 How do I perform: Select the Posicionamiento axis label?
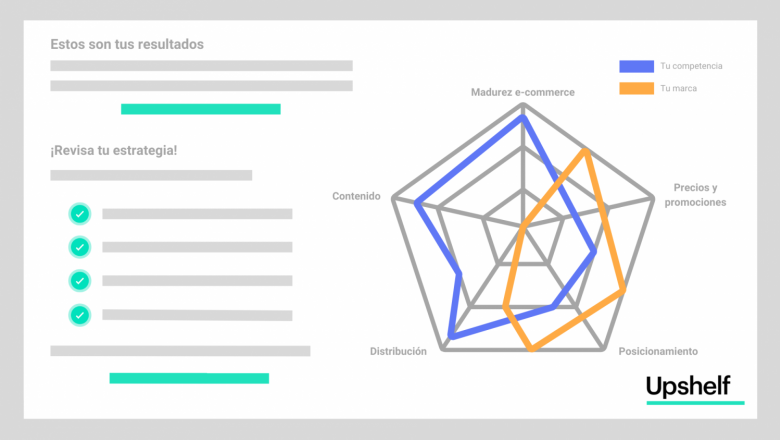pyautogui.click(x=657, y=351)
